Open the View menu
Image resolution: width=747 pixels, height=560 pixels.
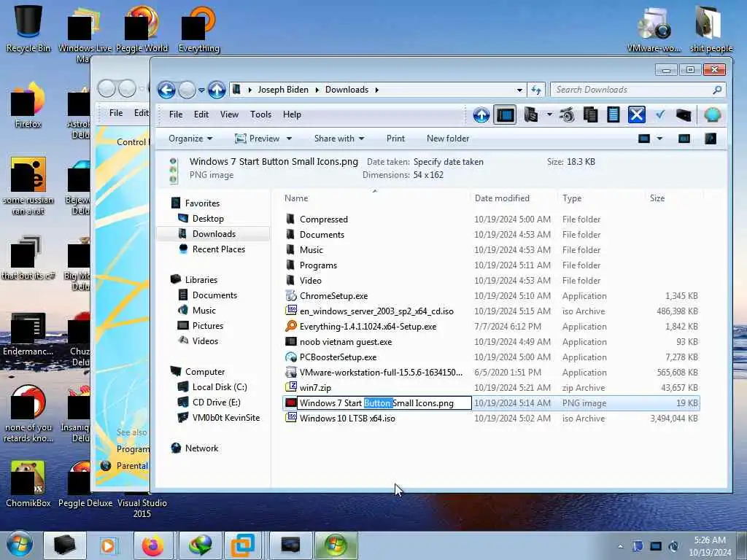229,114
